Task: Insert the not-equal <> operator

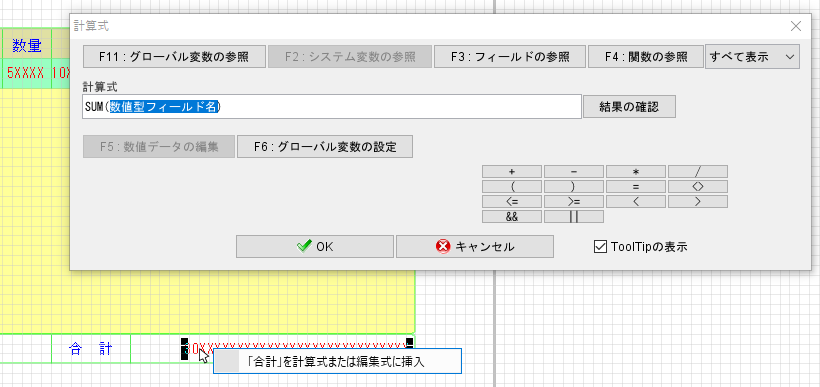Action: click(698, 187)
